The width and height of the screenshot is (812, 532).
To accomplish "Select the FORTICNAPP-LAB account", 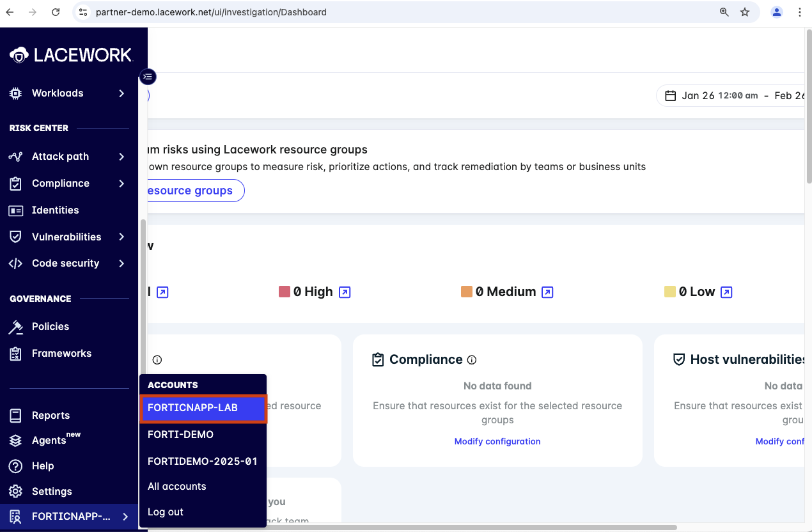I will pos(203,408).
